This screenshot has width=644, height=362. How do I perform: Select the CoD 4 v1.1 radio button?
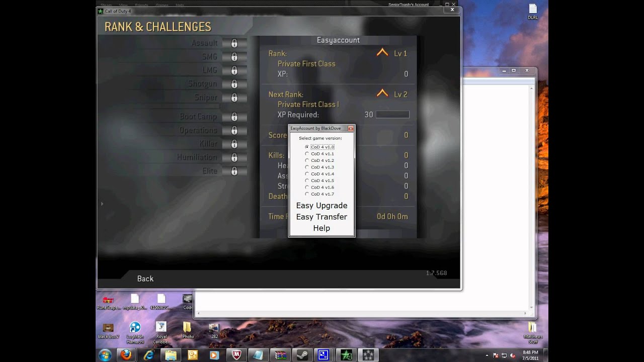(307, 154)
